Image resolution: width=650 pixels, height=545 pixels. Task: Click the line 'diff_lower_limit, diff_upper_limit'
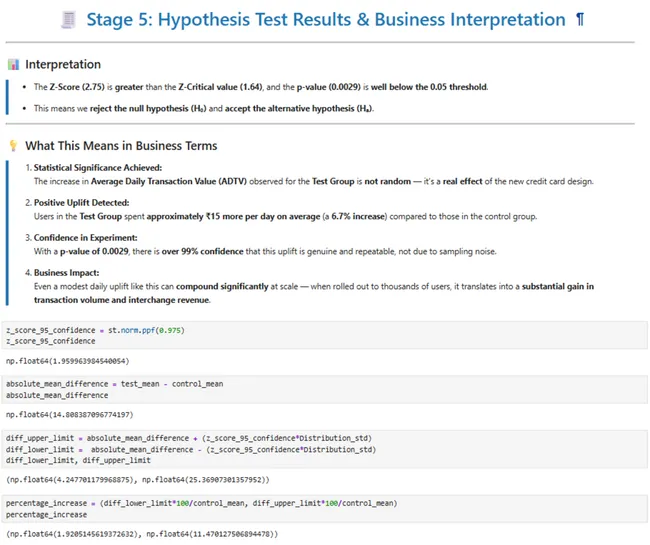78,460
